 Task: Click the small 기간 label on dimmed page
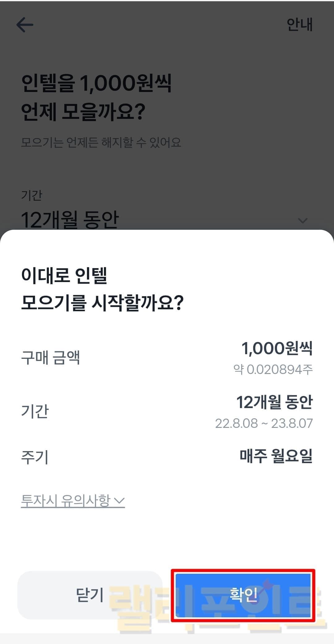(32, 195)
